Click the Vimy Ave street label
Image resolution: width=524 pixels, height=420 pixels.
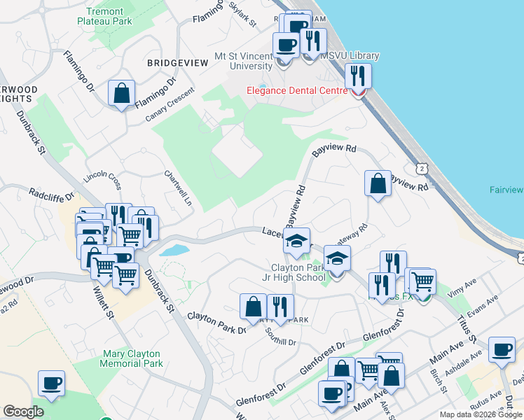click(462, 288)
